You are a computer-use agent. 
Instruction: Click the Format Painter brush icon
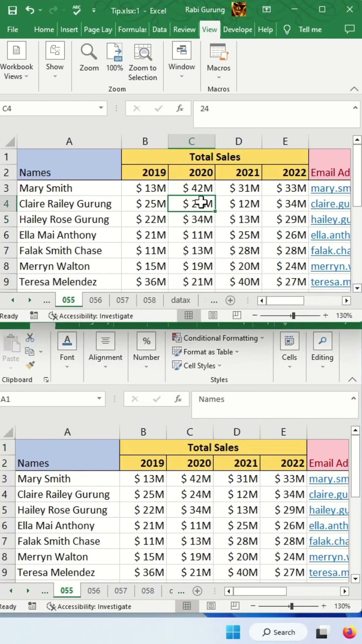point(30,365)
